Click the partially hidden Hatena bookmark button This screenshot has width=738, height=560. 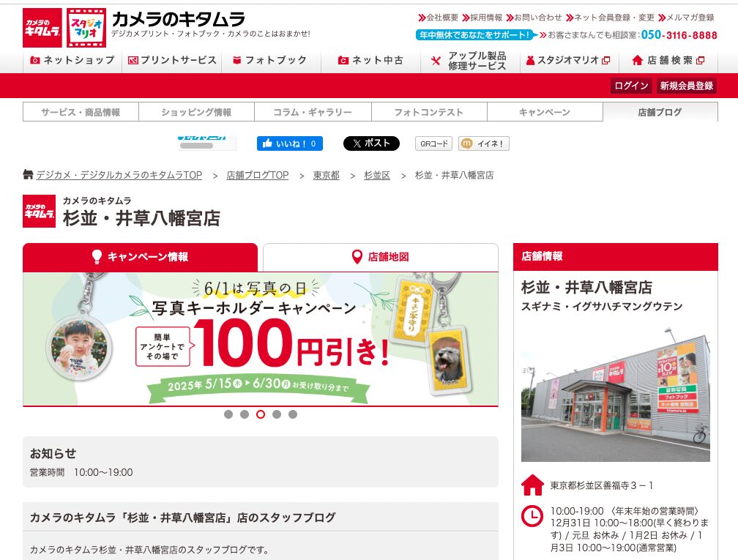pyautogui.click(x=206, y=143)
